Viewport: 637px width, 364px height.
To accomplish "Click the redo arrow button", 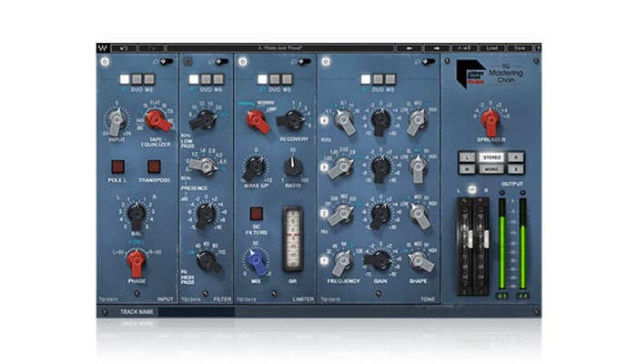I will [152, 48].
